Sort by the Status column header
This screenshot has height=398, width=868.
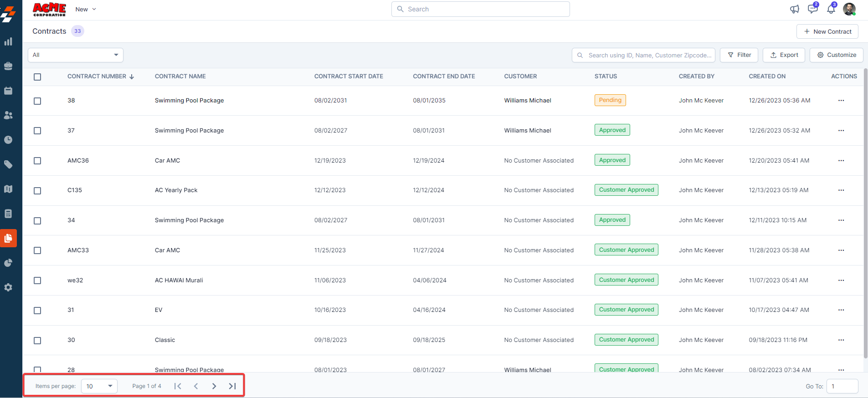pos(606,77)
